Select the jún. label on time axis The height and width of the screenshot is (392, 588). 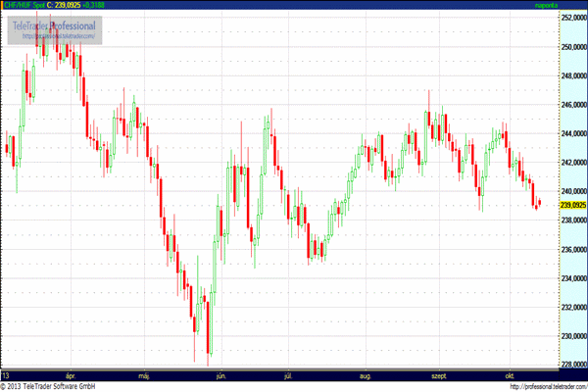click(221, 375)
